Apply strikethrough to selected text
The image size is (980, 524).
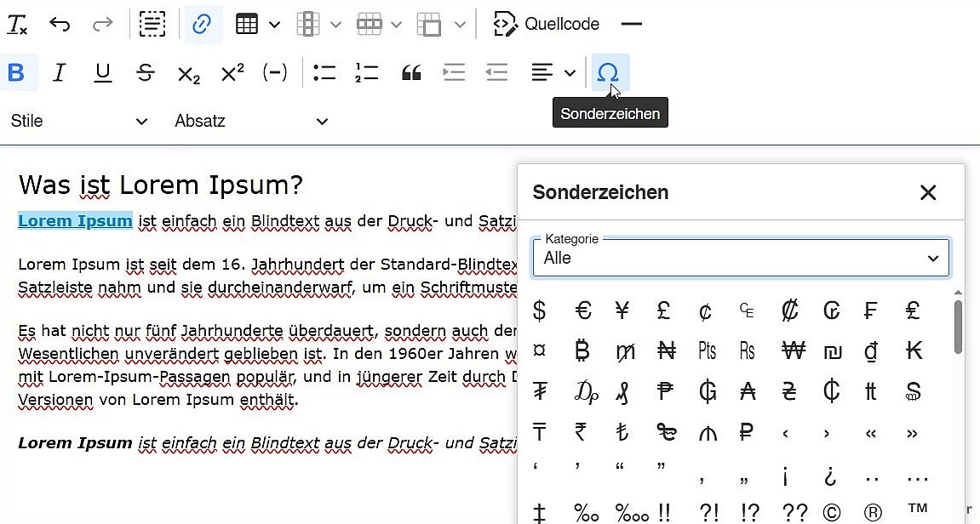[x=146, y=72]
